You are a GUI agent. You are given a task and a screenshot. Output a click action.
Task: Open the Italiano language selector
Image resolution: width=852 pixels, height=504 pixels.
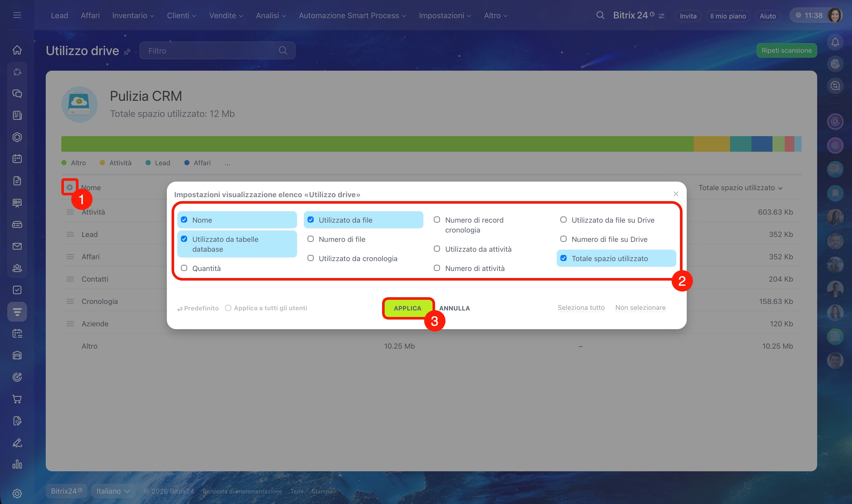[113, 491]
